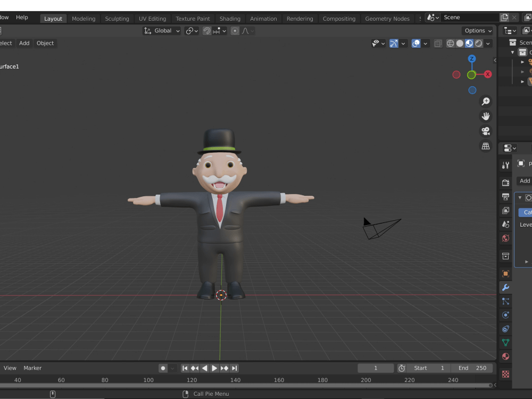532x399 pixels.
Task: Open the Scene properties tab
Action: 505,225
